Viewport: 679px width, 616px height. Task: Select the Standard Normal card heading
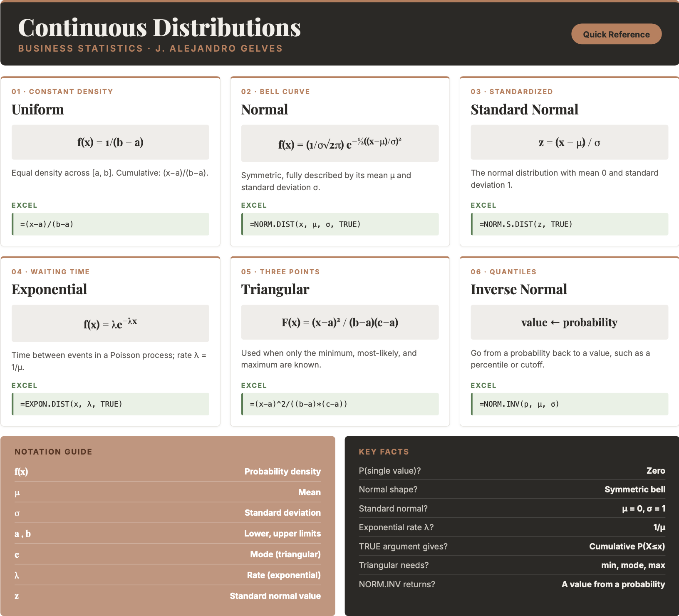(524, 109)
